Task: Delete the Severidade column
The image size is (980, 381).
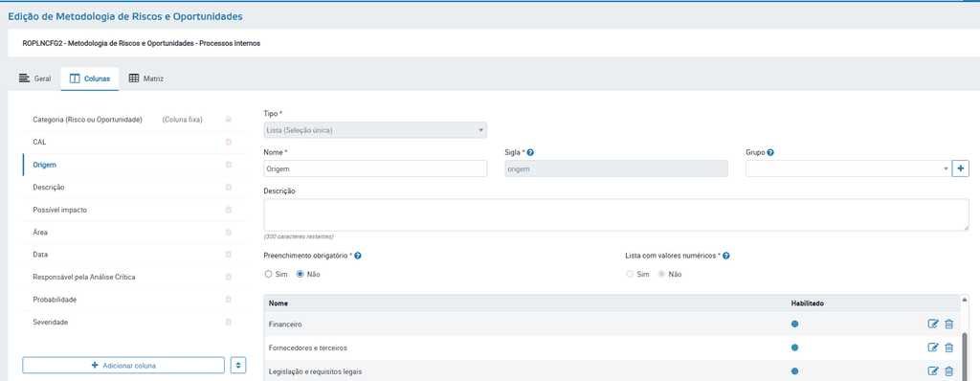Action: [x=228, y=323]
